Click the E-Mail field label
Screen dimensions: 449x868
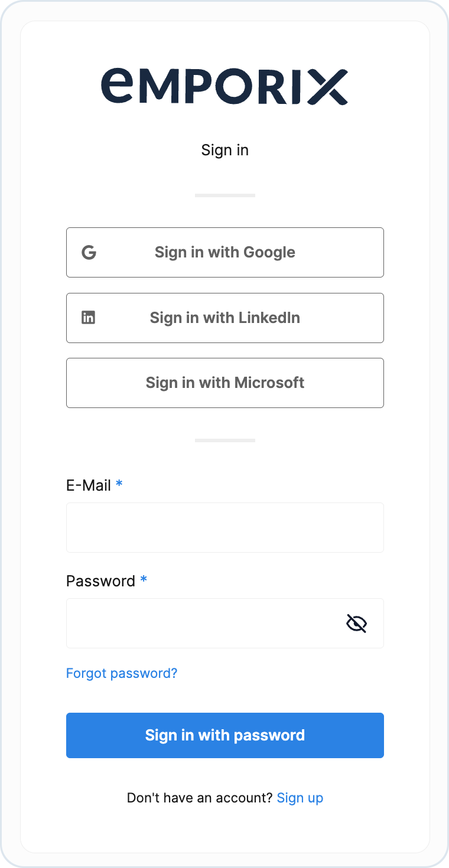89,485
